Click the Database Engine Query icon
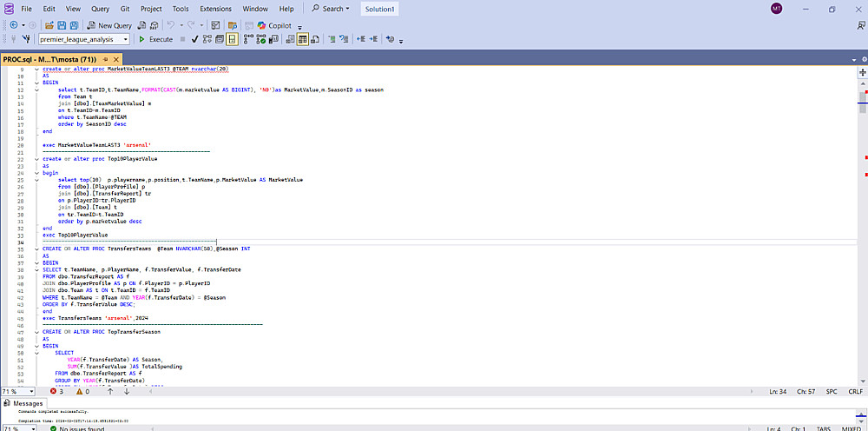Viewport: 868px width, 431px height. [x=141, y=25]
